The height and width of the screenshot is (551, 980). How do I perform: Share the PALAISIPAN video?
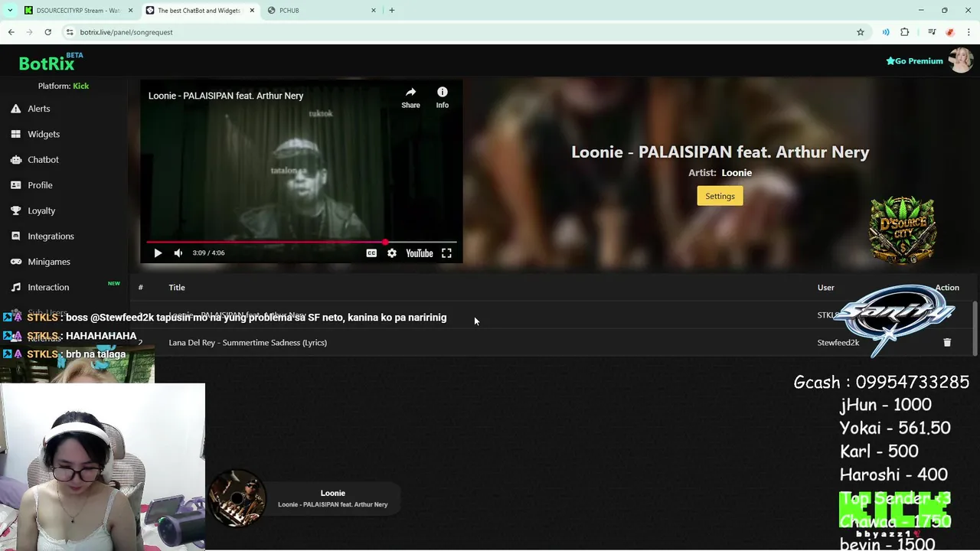click(410, 97)
